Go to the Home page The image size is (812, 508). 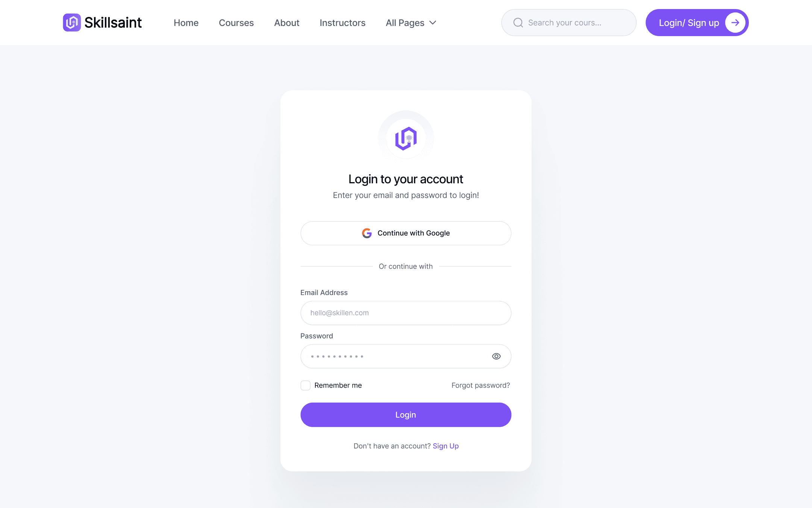tap(186, 23)
